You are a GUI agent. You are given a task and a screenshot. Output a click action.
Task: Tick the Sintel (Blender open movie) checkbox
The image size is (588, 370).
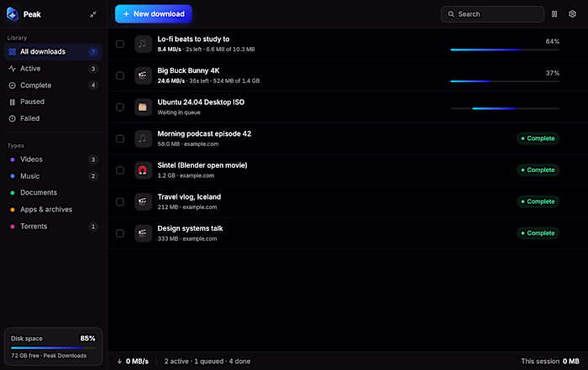click(x=120, y=170)
